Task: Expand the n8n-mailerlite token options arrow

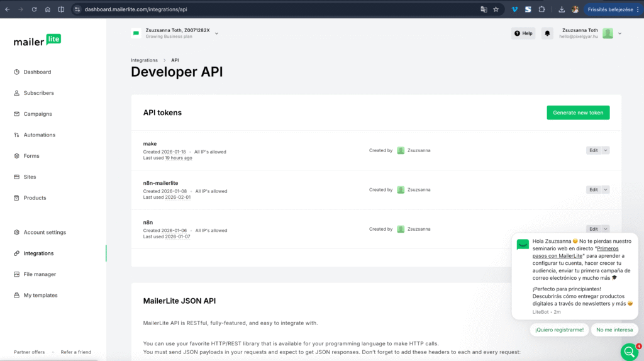Action: 606,190
